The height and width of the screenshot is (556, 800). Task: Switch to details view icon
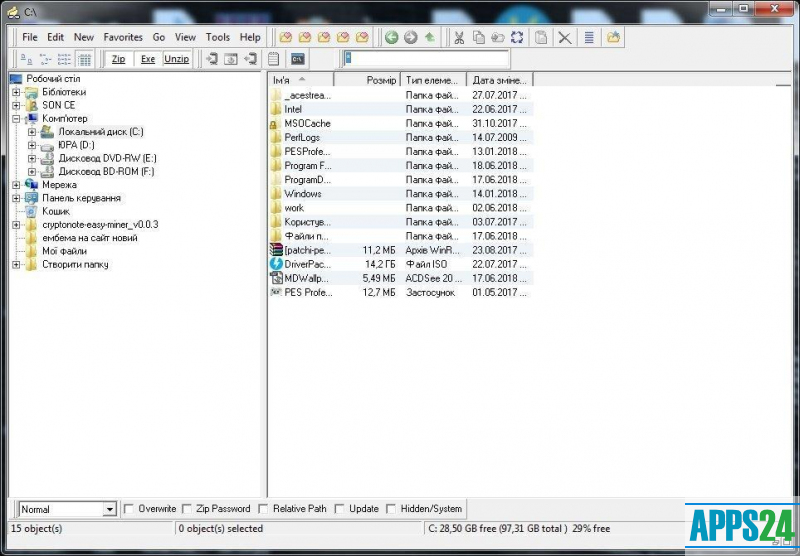[85, 59]
